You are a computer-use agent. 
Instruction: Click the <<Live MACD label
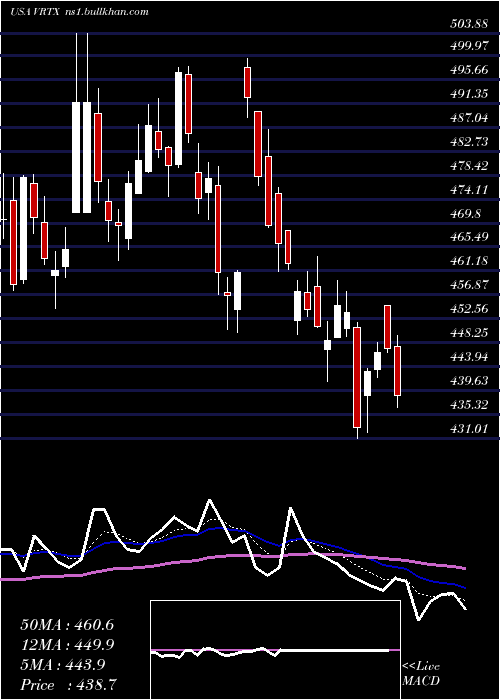pos(421,674)
